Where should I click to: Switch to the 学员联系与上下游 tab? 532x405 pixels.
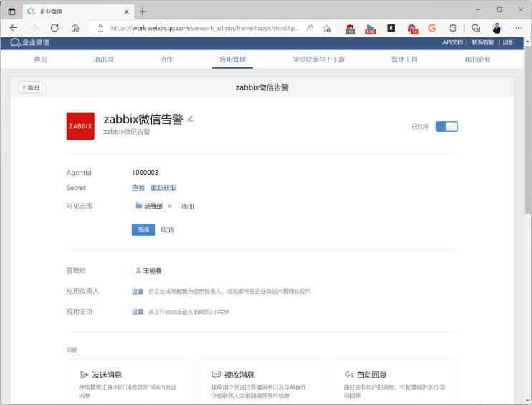pos(318,59)
